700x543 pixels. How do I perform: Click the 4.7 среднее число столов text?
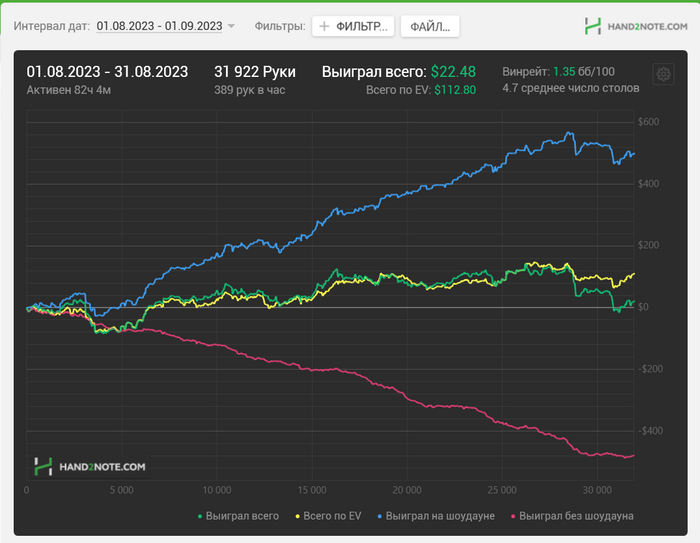tap(571, 88)
